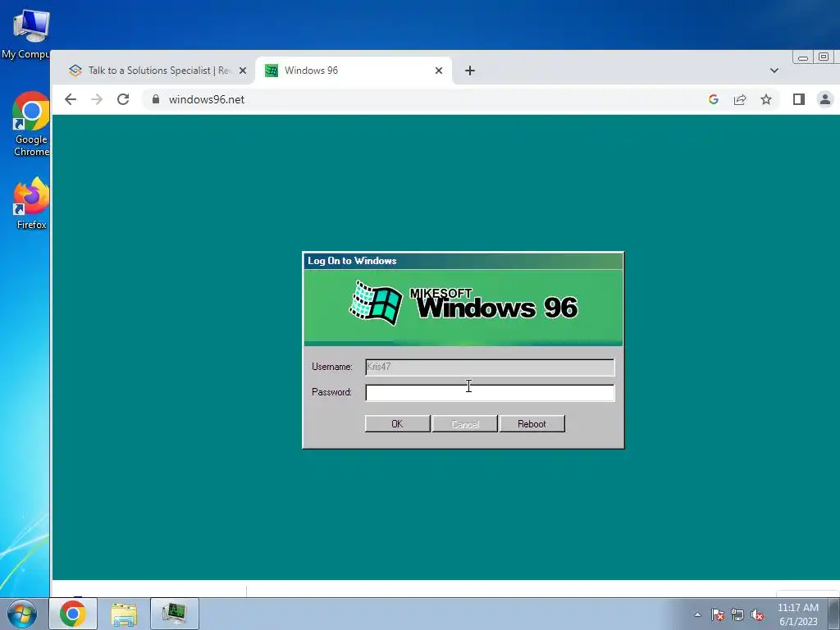Expand the tab search chevron
Image resolution: width=840 pixels, height=630 pixels.
[x=774, y=71]
